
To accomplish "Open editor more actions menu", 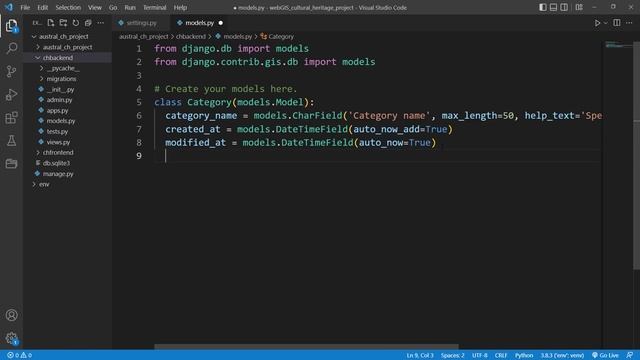I will 629,23.
